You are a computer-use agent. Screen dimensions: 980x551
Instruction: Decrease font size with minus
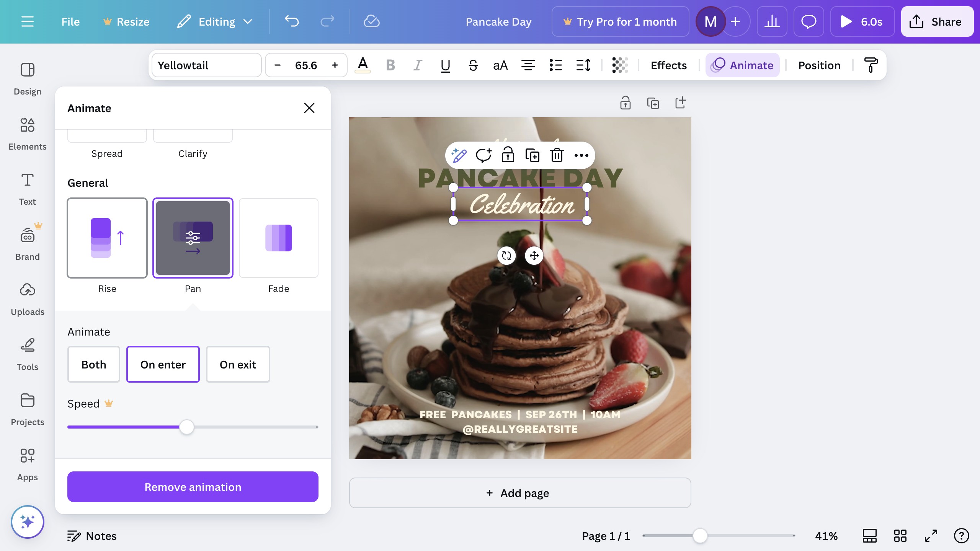[278, 65]
